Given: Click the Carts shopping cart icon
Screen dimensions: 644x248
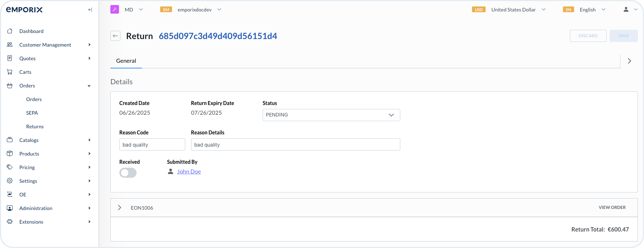Looking at the screenshot, I should click(10, 72).
